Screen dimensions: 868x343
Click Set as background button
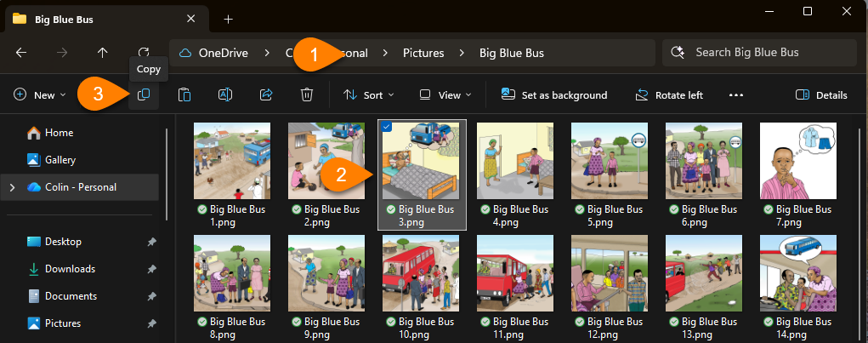(553, 95)
